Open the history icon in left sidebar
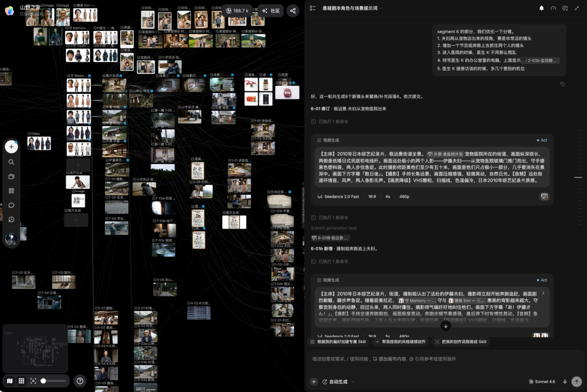 tap(11, 219)
